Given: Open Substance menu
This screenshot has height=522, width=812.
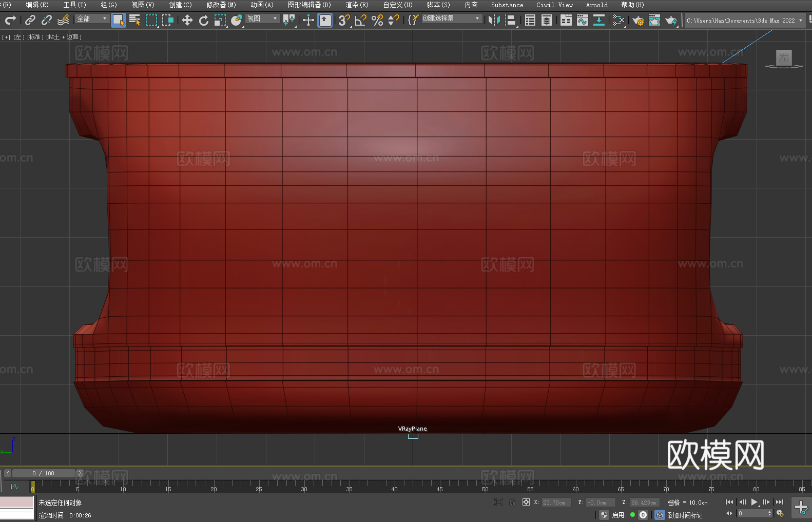Looking at the screenshot, I should (507, 5).
